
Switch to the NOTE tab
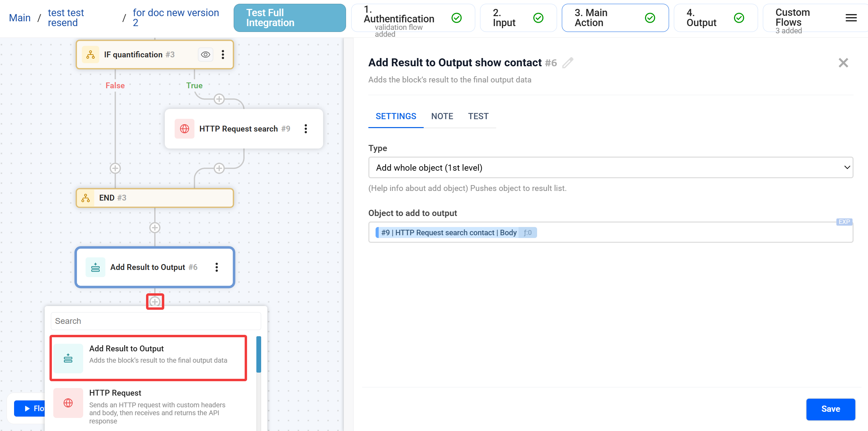pos(442,116)
